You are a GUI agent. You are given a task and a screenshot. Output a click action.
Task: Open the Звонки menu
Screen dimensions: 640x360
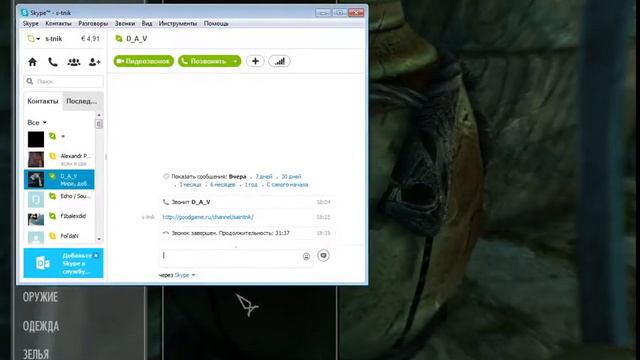click(x=124, y=24)
